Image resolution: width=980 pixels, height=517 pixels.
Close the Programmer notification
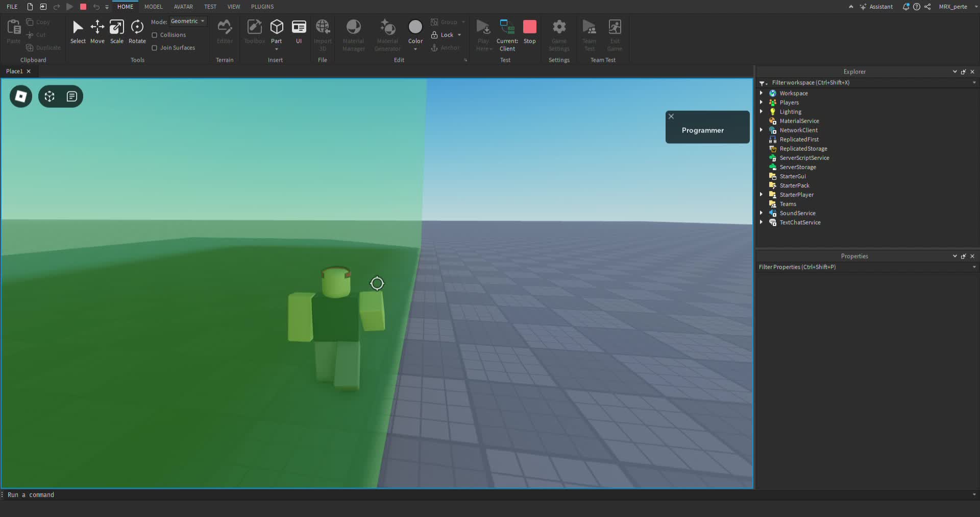pyautogui.click(x=671, y=116)
